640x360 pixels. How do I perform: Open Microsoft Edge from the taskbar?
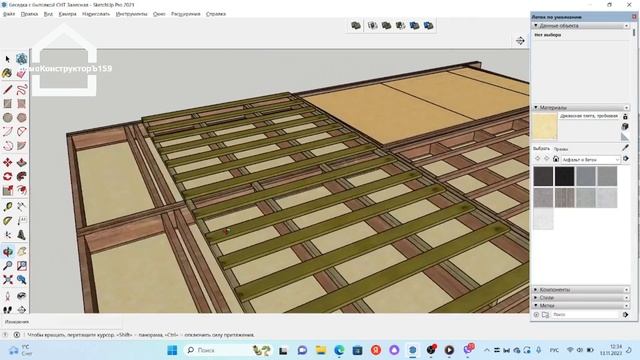coord(339,350)
